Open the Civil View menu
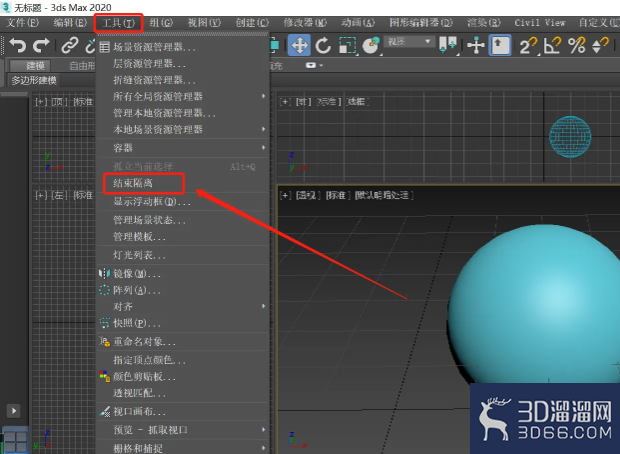The image size is (620, 454). pyautogui.click(x=540, y=23)
